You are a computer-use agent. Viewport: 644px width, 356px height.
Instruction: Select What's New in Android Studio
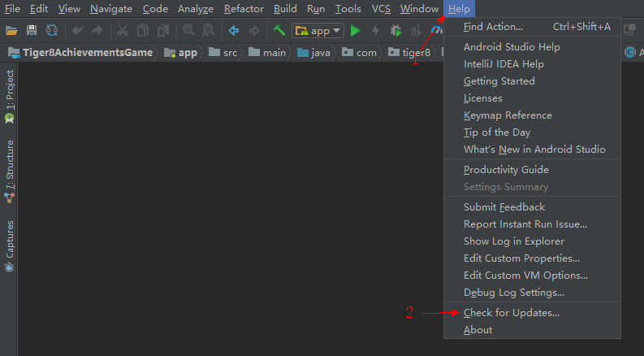point(532,150)
